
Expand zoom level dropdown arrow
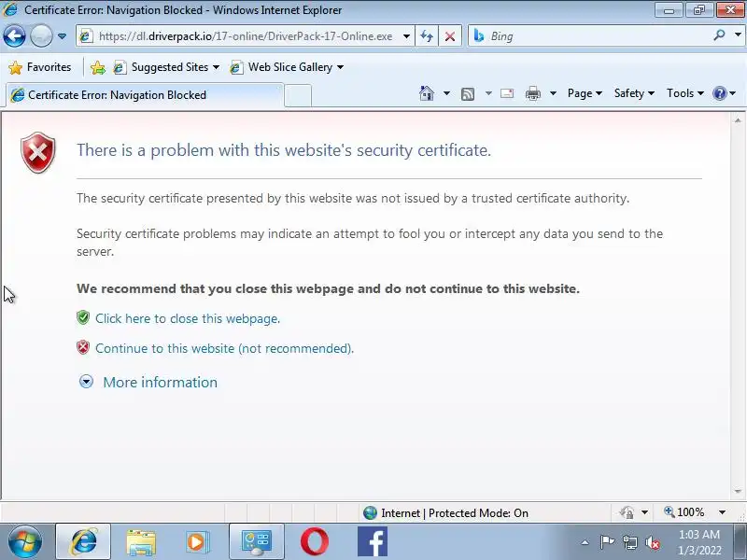(x=722, y=512)
